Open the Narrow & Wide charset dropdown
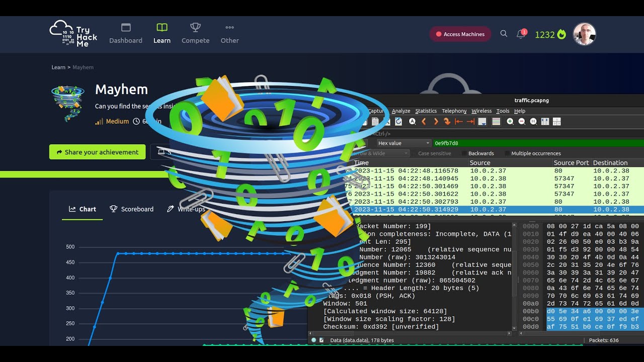The width and height of the screenshot is (644, 362). [x=382, y=153]
